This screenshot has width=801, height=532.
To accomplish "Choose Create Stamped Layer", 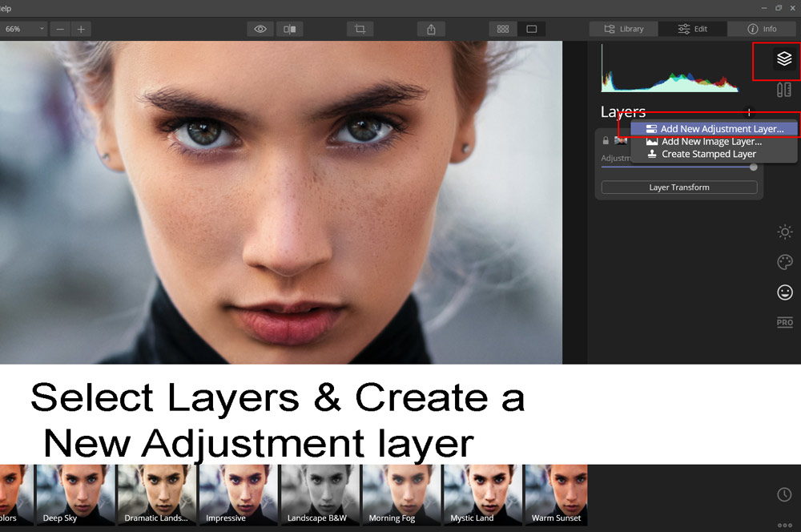I will click(714, 154).
